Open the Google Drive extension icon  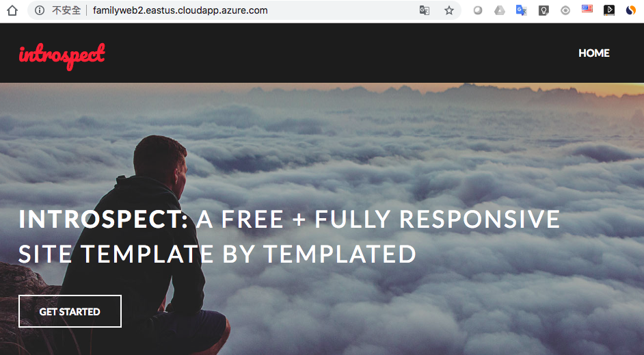click(500, 10)
